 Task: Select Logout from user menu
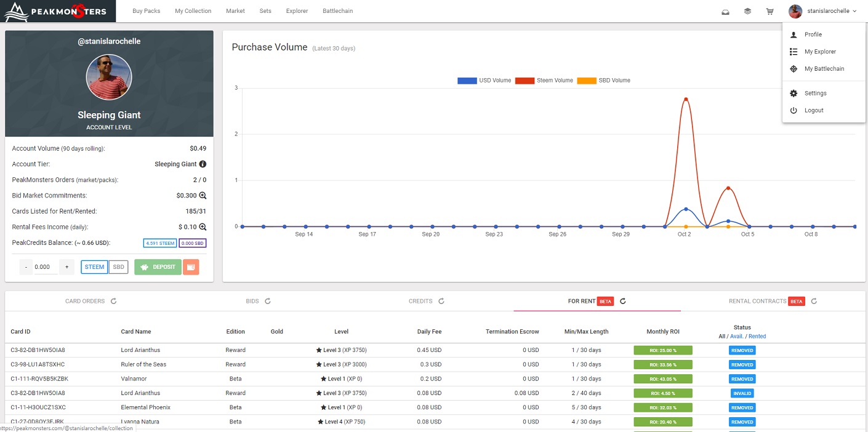[824, 111]
